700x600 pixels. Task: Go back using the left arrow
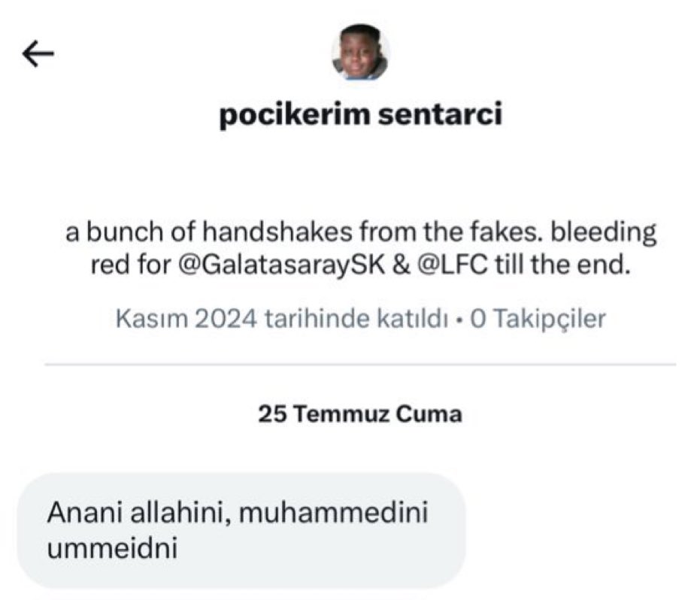coord(38,53)
